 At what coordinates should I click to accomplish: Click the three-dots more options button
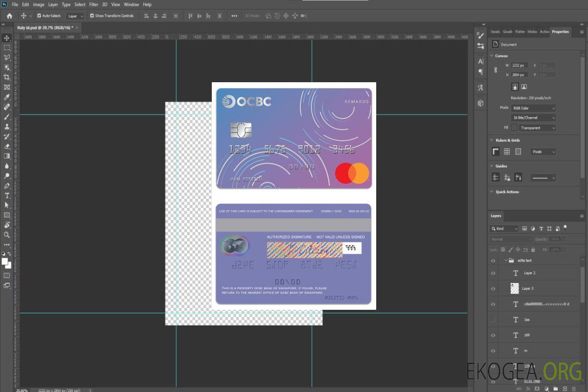point(234,16)
